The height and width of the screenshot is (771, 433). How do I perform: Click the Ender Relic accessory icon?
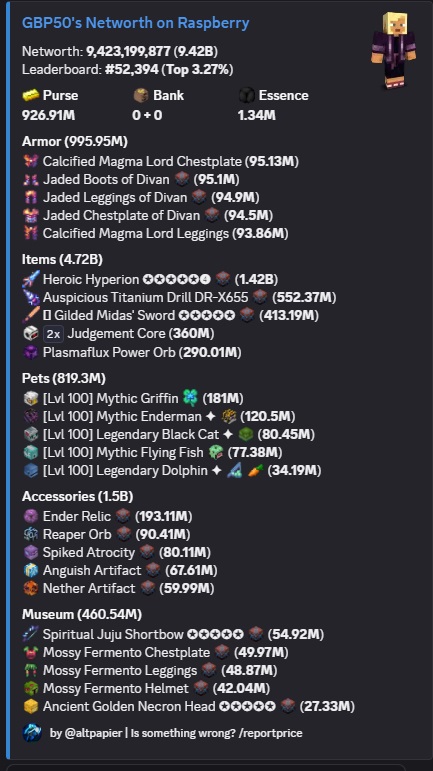(x=30, y=516)
